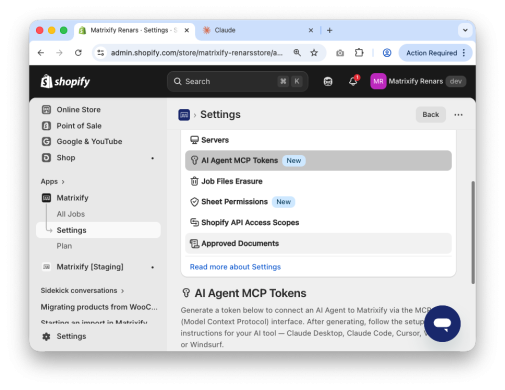Click the Back button
The height and width of the screenshot is (390, 505).
pyautogui.click(x=431, y=115)
